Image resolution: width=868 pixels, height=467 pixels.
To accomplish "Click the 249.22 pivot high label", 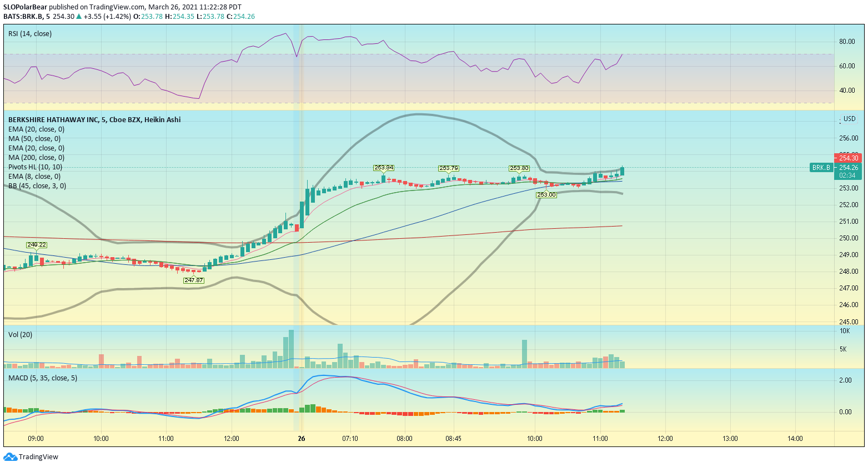I will coord(37,245).
